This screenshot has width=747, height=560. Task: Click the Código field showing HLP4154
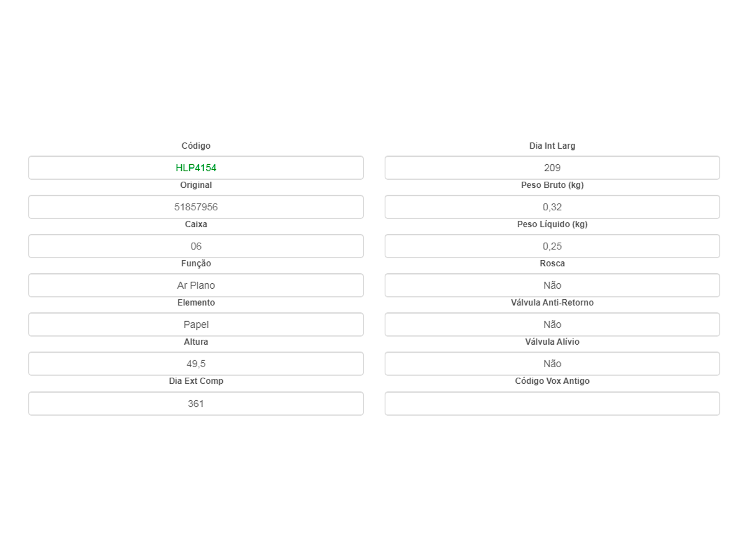pyautogui.click(x=196, y=168)
